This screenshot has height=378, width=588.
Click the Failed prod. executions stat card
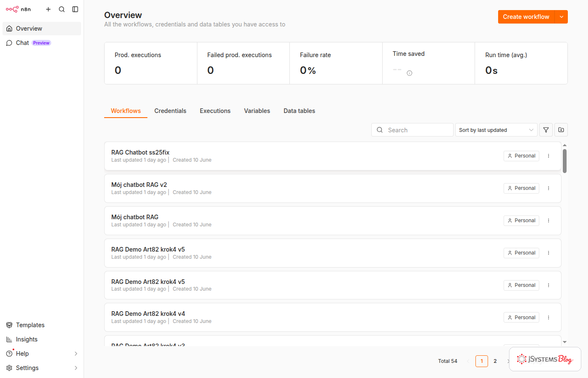click(244, 63)
